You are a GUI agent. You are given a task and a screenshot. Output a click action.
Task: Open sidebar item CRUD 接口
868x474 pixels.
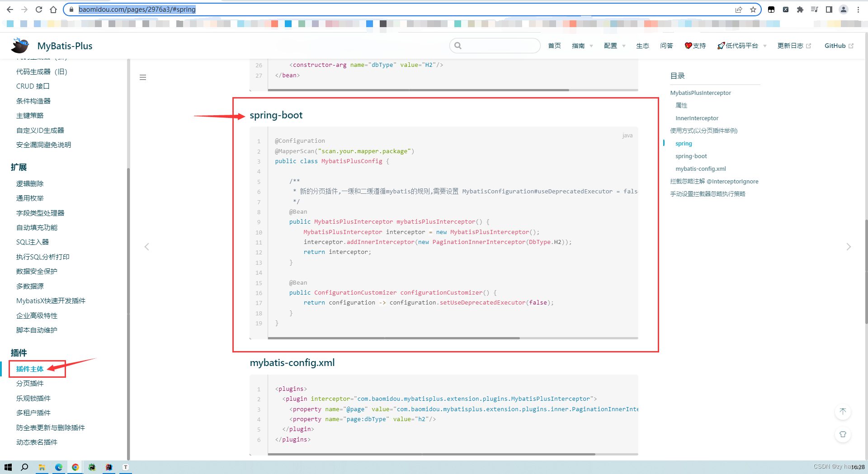point(33,86)
